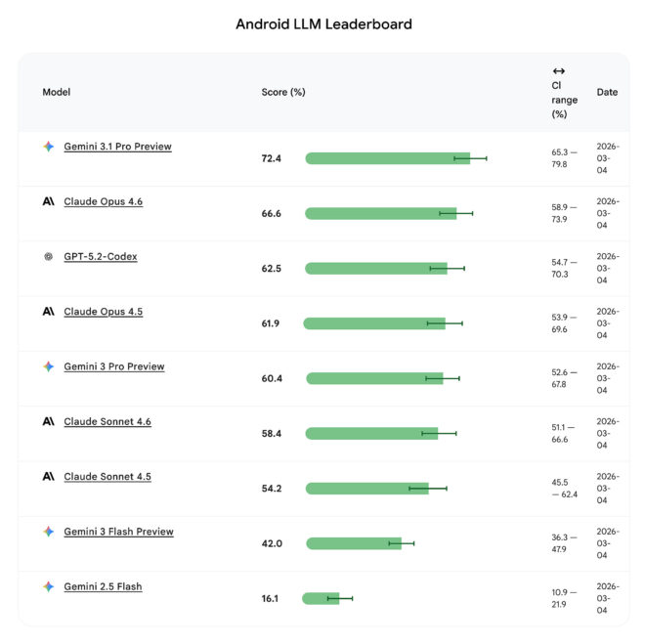Click the Anthropic logo next to Claude Sonnet 4.6
This screenshot has width=645, height=644.
tap(48, 421)
